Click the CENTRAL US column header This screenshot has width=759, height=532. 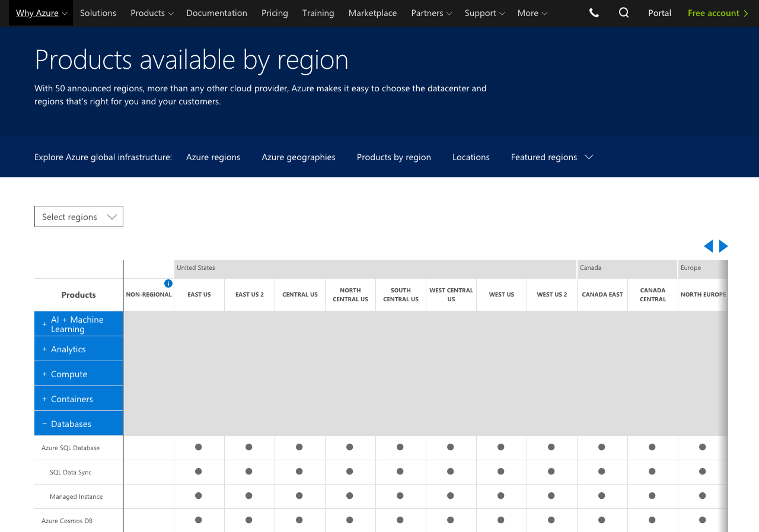(300, 295)
